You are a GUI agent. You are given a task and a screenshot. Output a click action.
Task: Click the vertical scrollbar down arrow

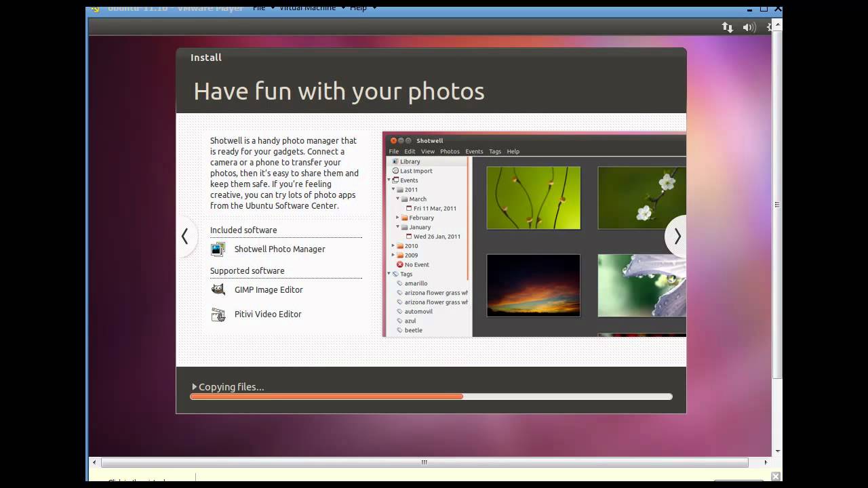click(x=777, y=451)
